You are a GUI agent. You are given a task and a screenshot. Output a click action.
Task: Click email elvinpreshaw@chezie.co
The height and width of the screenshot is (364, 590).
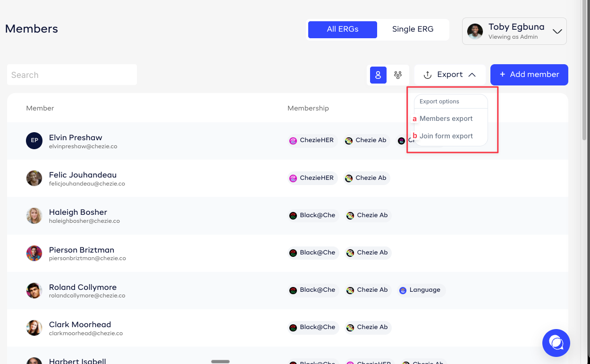tap(83, 146)
